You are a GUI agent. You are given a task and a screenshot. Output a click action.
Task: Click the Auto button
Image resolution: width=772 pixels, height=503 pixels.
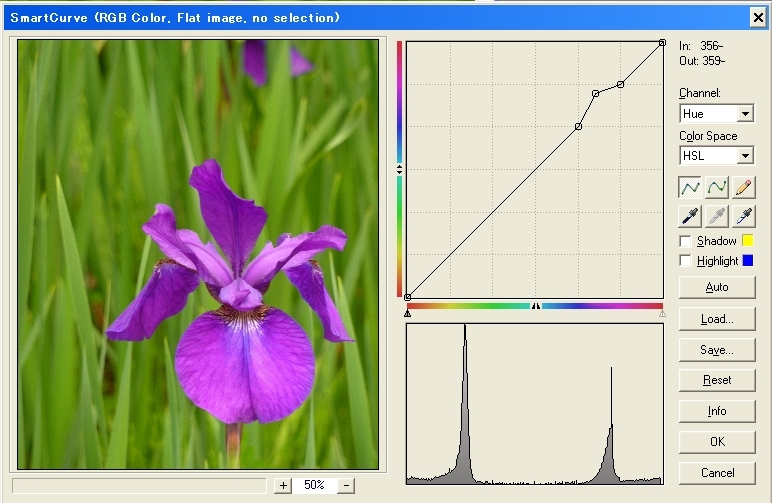(x=716, y=288)
